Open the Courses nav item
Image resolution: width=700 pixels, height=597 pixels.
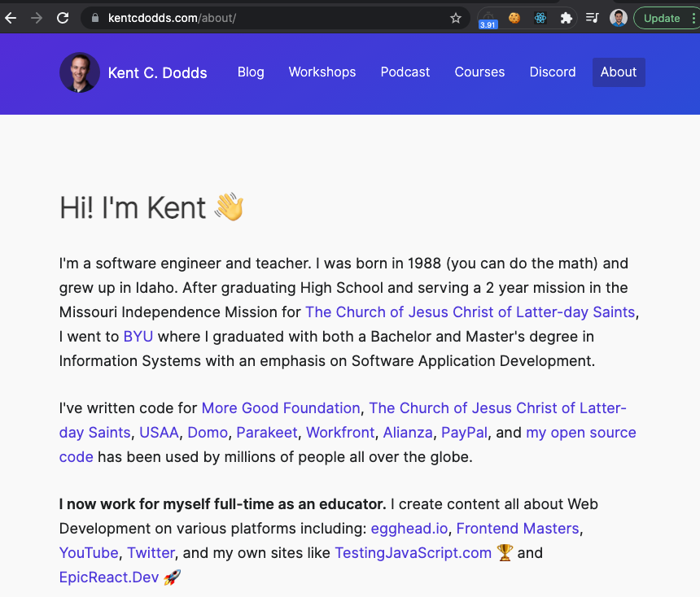[x=479, y=72]
